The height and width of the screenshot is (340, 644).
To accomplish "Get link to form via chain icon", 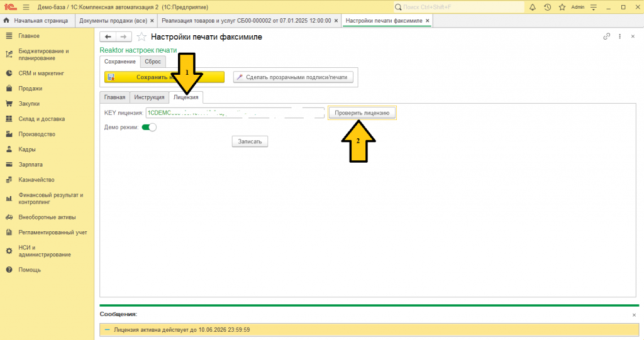I will click(x=607, y=36).
